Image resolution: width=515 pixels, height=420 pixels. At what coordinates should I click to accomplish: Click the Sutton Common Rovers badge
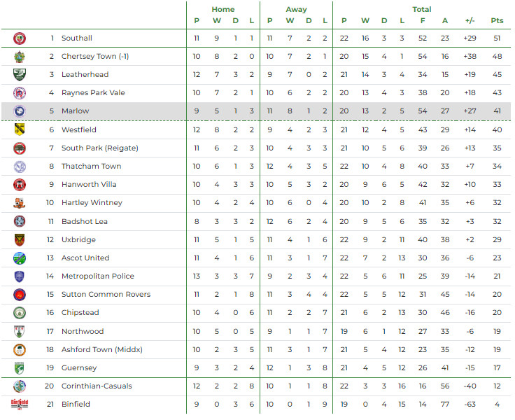[20, 294]
